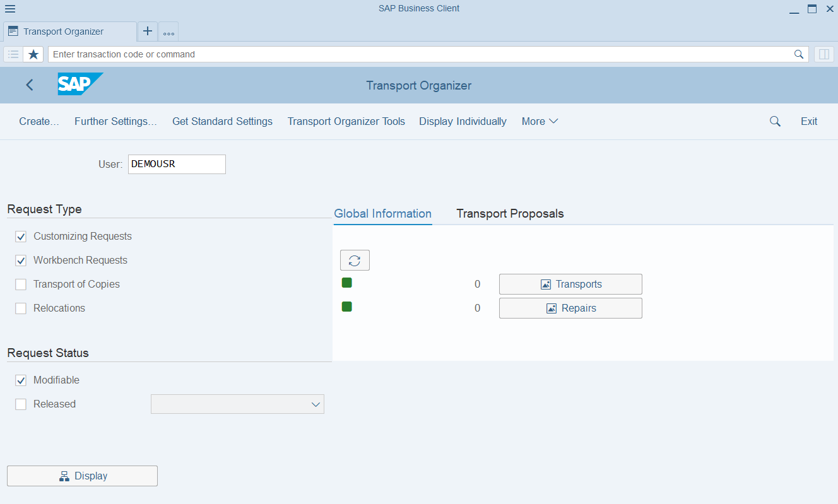The height and width of the screenshot is (504, 838).
Task: Uncheck the Workbench Requests checkbox
Action: pyautogui.click(x=21, y=261)
